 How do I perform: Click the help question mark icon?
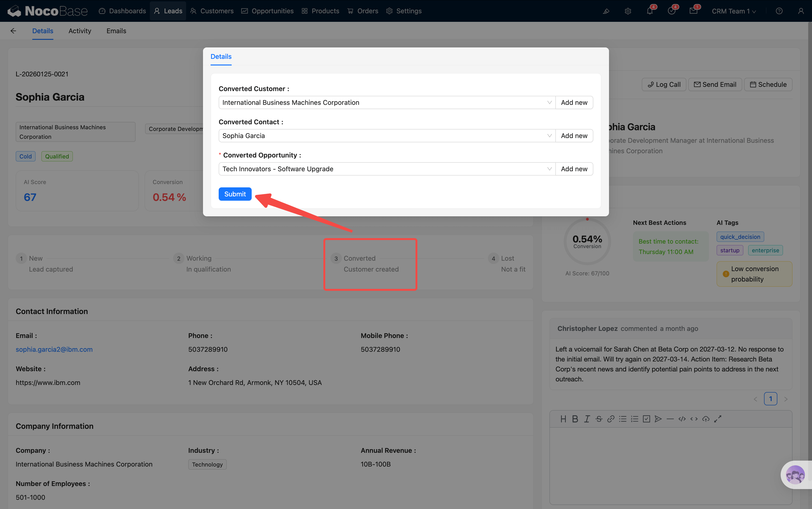coord(779,11)
